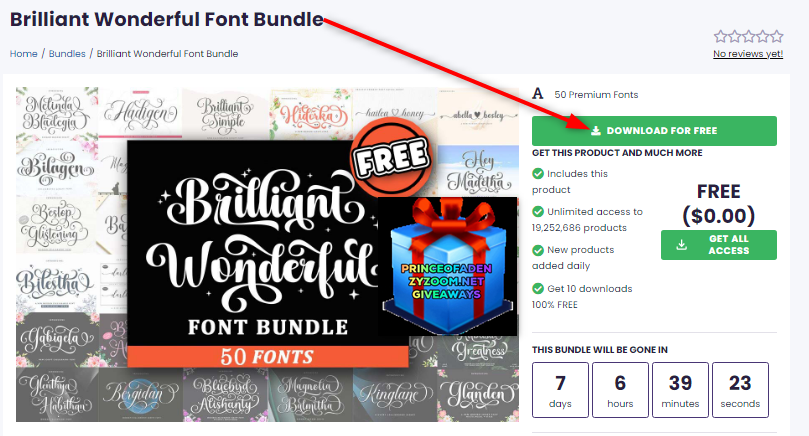809x436 pixels.
Task: Click the checkmark beside Unlimited access
Action: [x=538, y=212]
